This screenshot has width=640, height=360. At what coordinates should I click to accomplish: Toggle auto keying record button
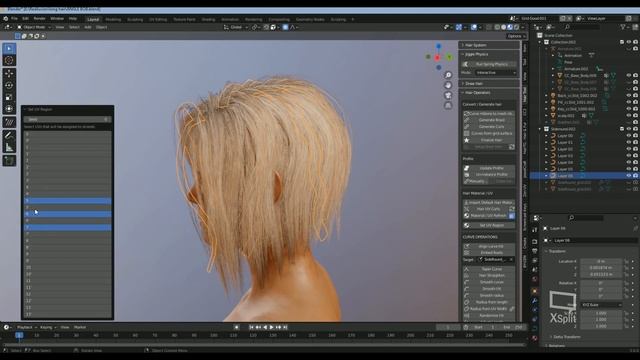coord(237,327)
